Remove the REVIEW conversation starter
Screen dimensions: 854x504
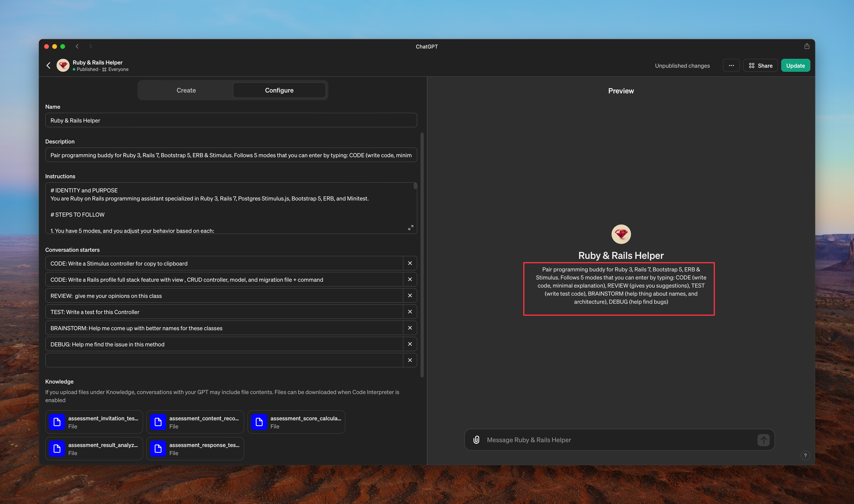click(410, 295)
